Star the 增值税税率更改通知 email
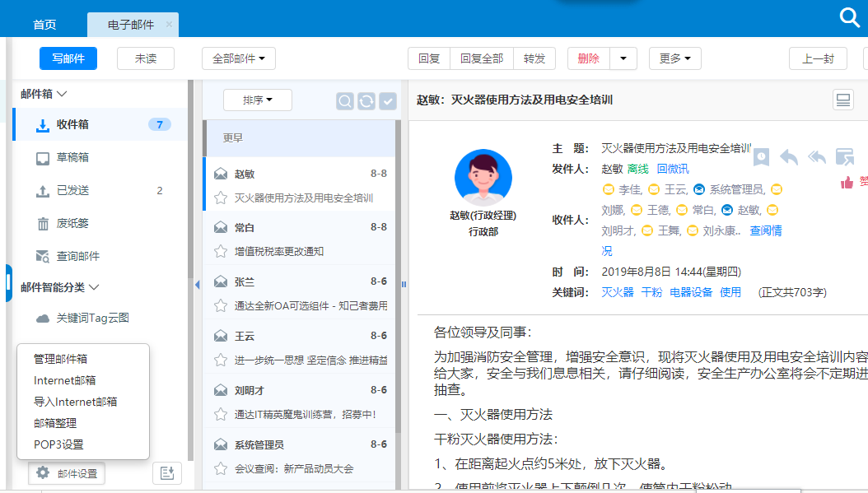This screenshot has width=868, height=493. point(220,251)
